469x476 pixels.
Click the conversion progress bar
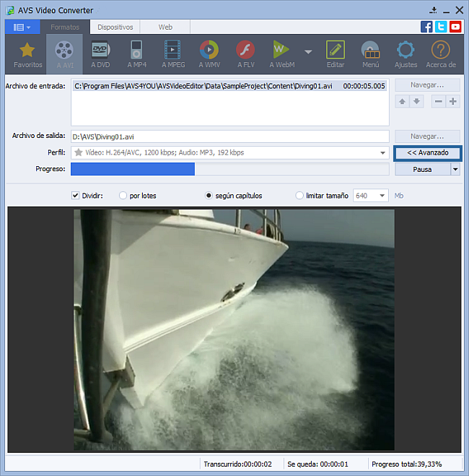click(230, 170)
